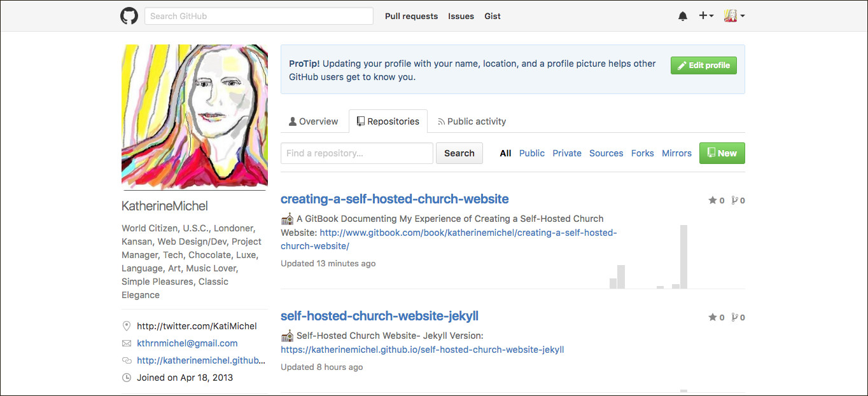The image size is (868, 396).
Task: Open the user avatar account dropdown
Action: coord(734,16)
